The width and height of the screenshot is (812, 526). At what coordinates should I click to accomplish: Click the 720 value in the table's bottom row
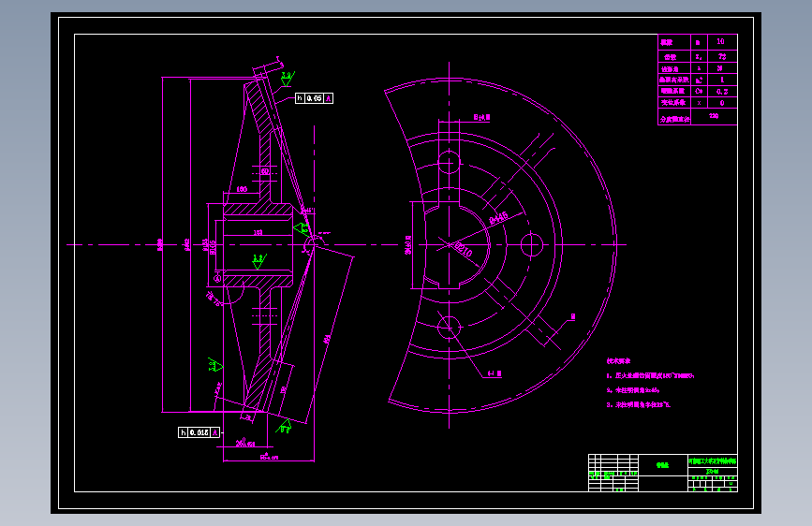tap(714, 116)
